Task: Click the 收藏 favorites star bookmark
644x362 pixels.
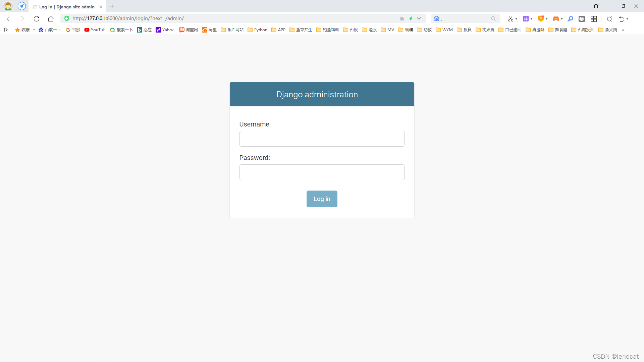Action: pos(22,30)
